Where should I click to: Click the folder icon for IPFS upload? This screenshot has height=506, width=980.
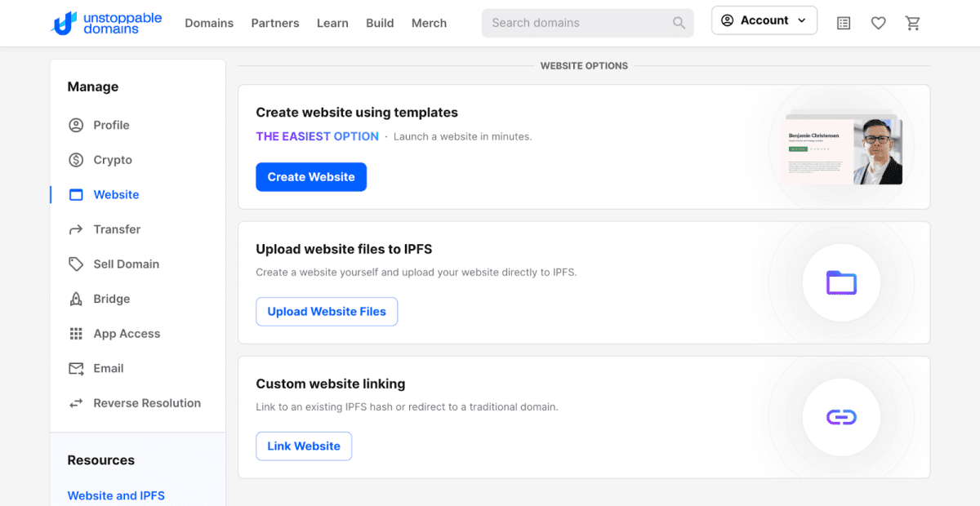click(x=841, y=282)
